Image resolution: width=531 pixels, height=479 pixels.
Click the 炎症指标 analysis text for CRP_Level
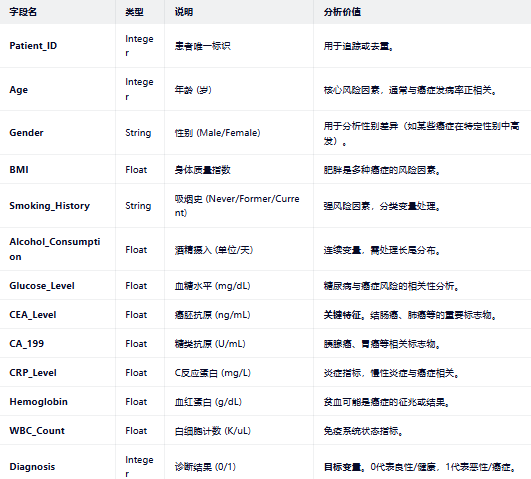[x=391, y=373]
